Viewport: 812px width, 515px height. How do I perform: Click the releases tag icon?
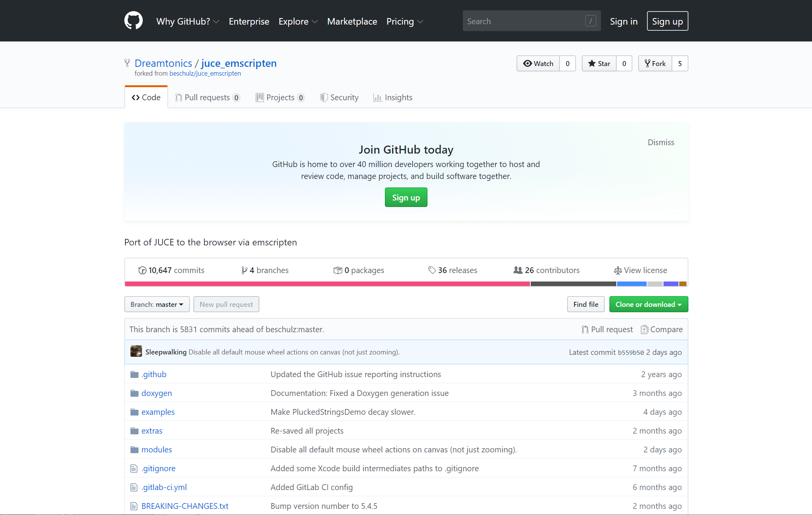click(432, 270)
